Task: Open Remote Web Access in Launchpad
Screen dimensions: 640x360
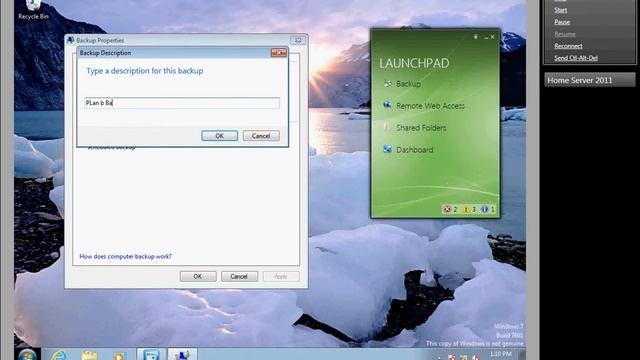Action: (x=424, y=106)
